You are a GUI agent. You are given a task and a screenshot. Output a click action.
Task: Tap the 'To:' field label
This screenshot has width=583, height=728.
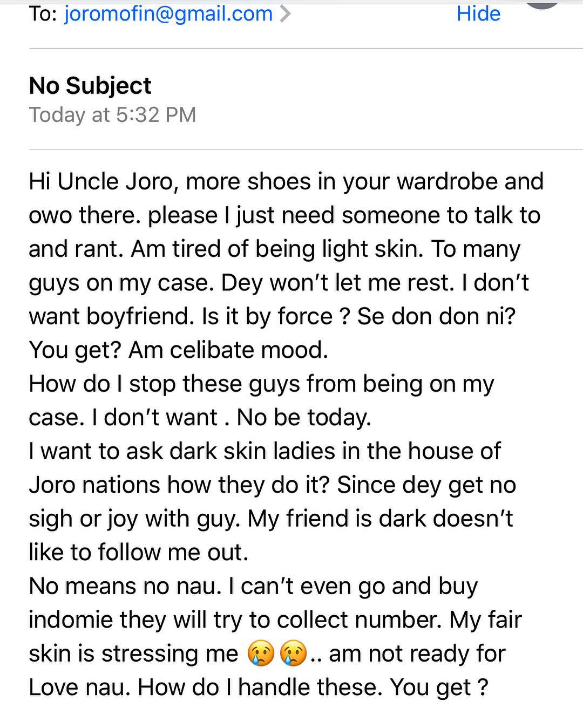[x=43, y=13]
